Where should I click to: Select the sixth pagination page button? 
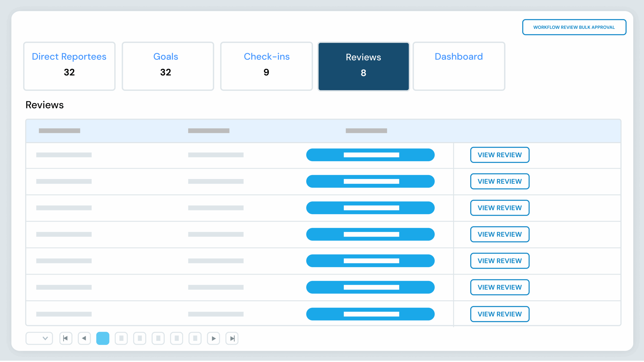[195, 338]
